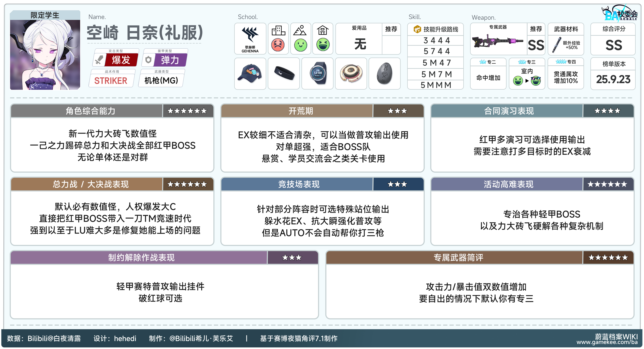
Task: Select the 竞技场表现 section header
Action: click(x=299, y=184)
